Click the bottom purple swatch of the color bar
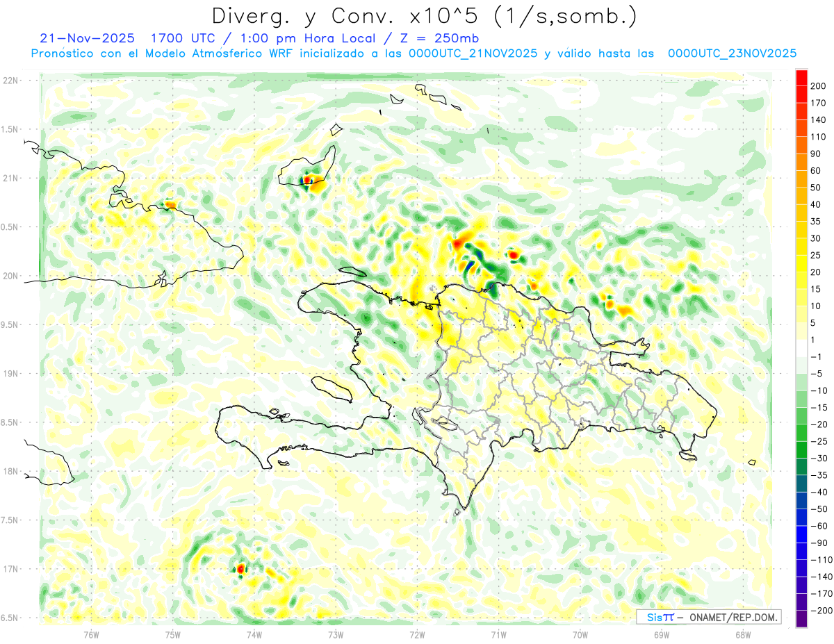This screenshot has height=644, width=834. [x=801, y=618]
